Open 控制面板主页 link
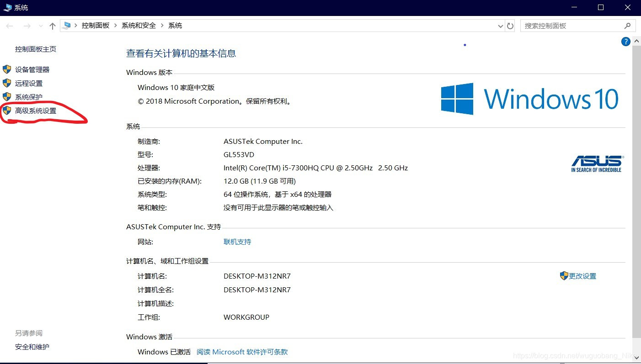641x364 pixels. (36, 49)
